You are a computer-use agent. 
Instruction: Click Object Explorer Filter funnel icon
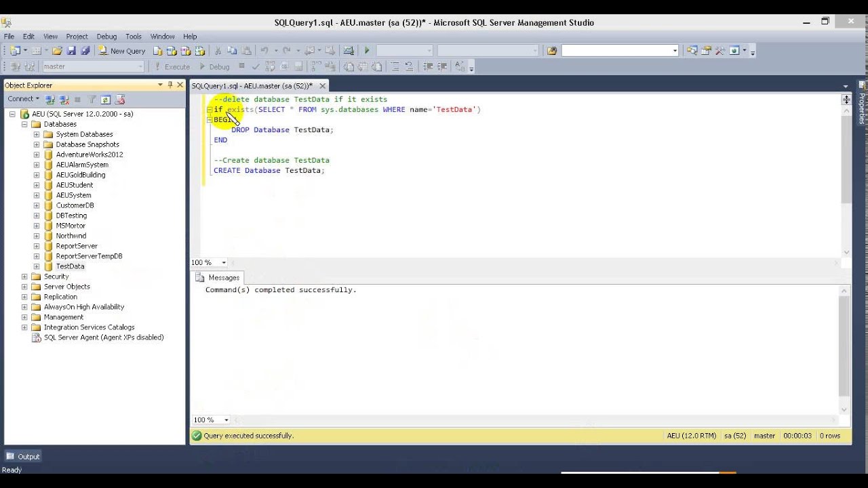[93, 100]
